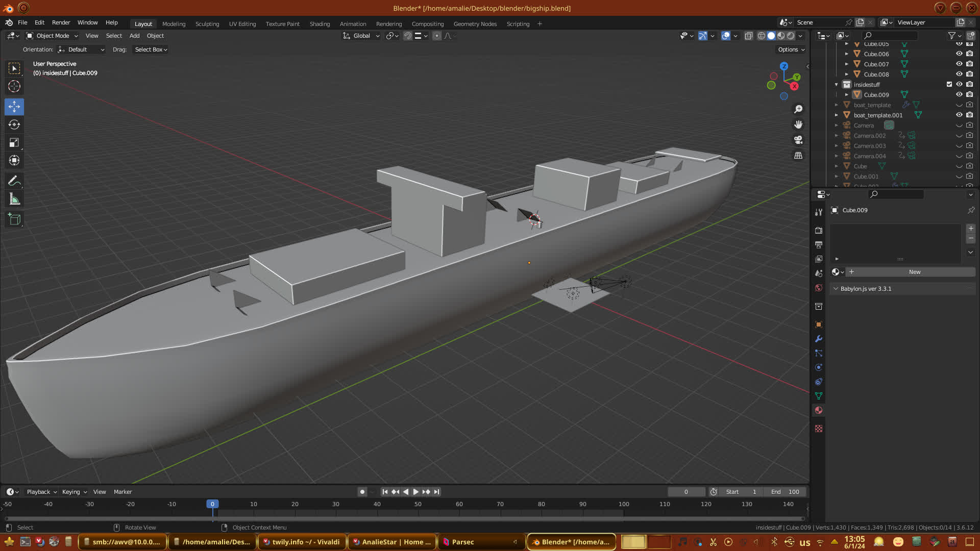
Task: Hide Cube.009 with its eye icon
Action: click(x=959, y=94)
